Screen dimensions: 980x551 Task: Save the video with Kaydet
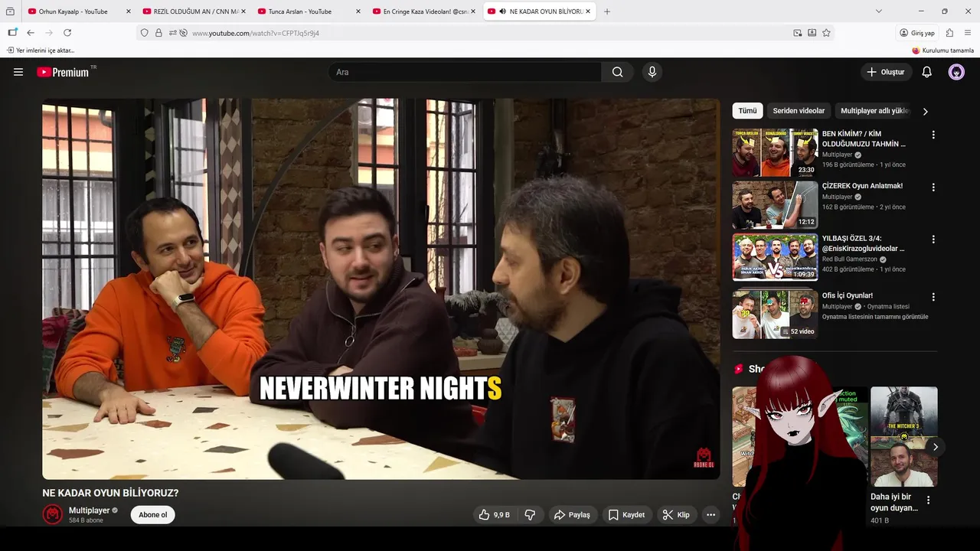626,515
